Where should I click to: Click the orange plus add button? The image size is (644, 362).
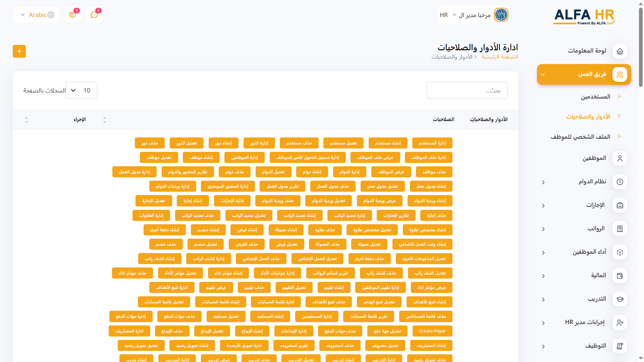[19, 51]
